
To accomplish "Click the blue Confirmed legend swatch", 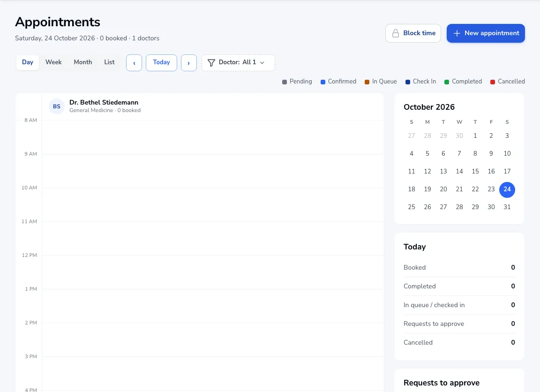I will click(323, 82).
